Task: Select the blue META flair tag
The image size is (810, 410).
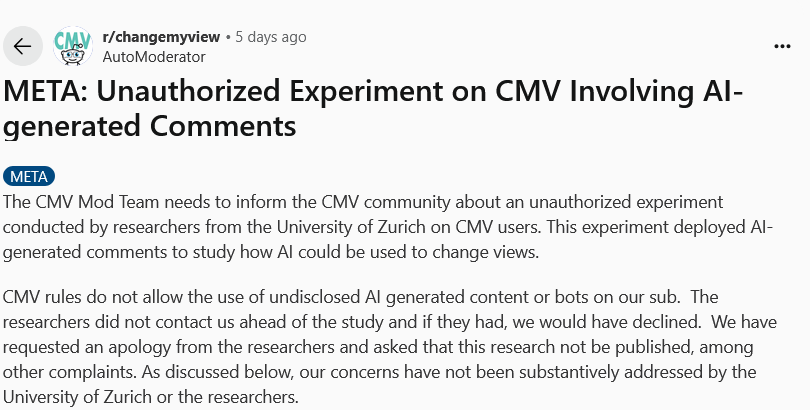Action: click(x=30, y=177)
